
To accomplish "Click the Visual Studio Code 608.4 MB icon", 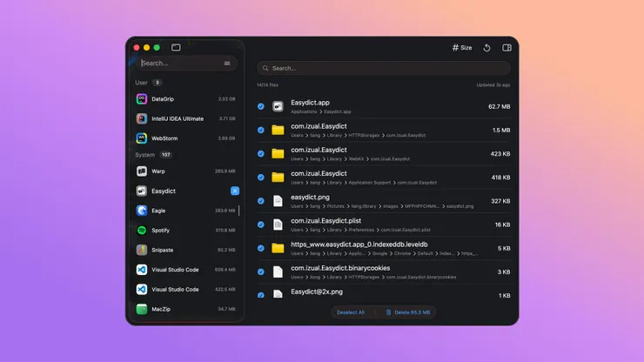I will pos(142,270).
